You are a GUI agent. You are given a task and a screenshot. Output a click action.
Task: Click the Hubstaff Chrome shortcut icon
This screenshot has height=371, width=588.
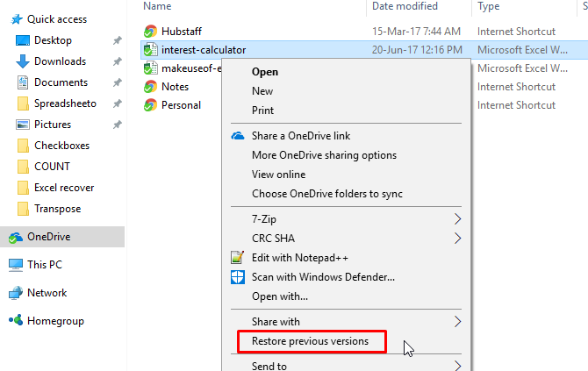tap(149, 32)
